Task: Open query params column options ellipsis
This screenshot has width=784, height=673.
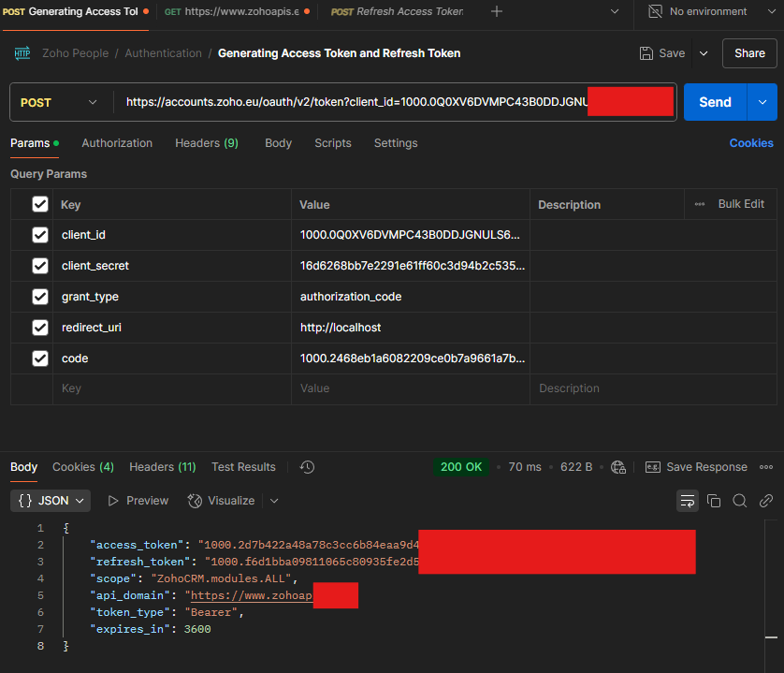Action: pos(700,204)
